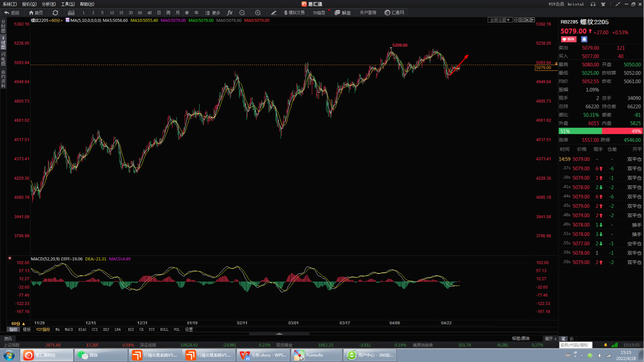Open the 报价(Q) menu
644x362 pixels.
click(29, 4)
